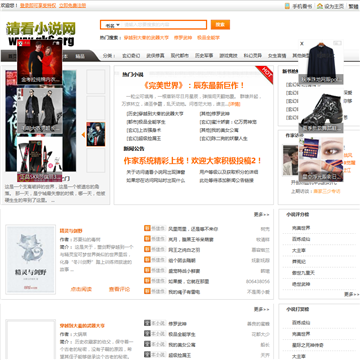Click 查看评论 under 精灵与剑野
The image size is (360, 360).
119,289
